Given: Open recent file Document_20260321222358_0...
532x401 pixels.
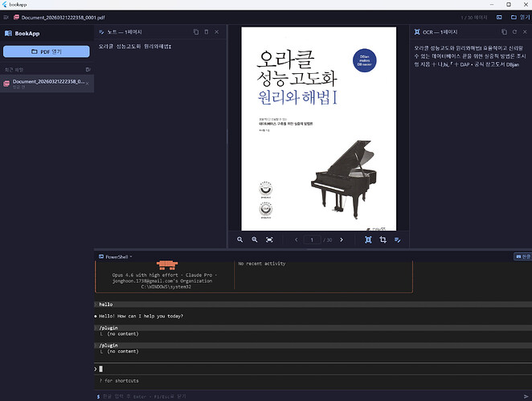Looking at the screenshot, I should (47, 84).
